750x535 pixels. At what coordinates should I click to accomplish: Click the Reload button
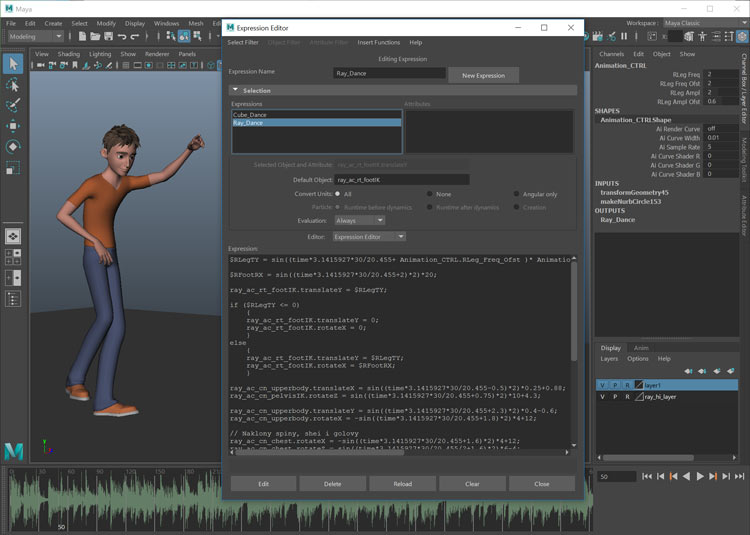402,483
